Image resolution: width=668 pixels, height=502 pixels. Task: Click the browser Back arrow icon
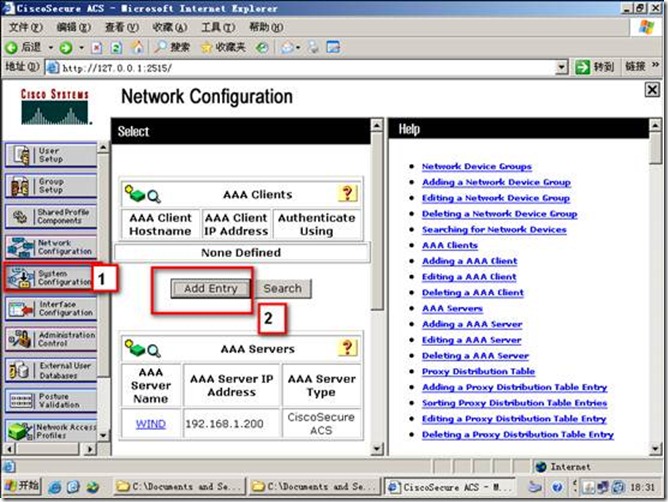pos(12,47)
